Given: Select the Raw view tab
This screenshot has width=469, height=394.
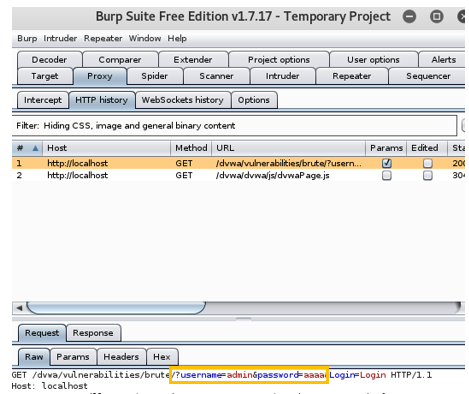Looking at the screenshot, I should coord(34,357).
